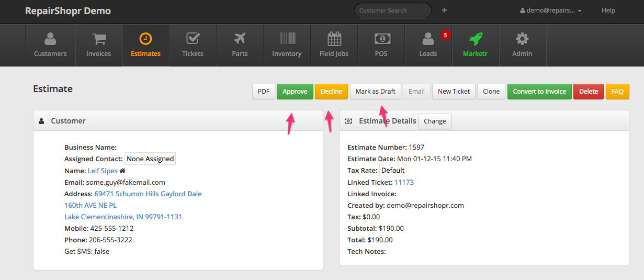The image size is (644, 280).
Task: Open Field Jobs calendar icon
Action: (x=334, y=39)
